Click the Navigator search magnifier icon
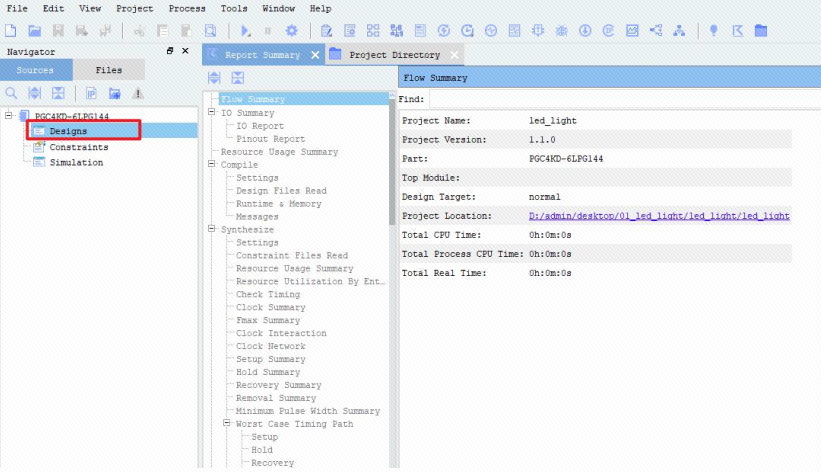 (x=11, y=94)
